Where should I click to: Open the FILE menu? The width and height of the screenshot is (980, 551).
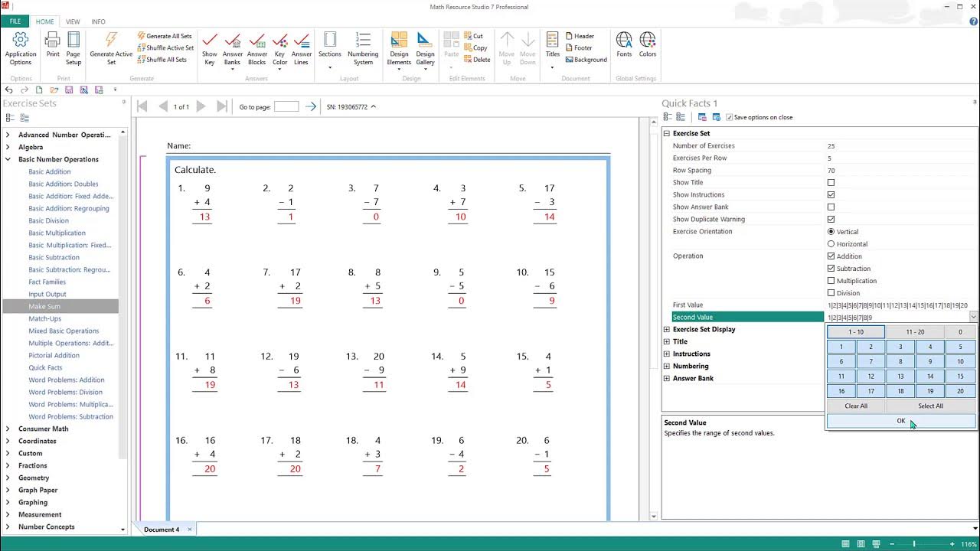coord(15,21)
